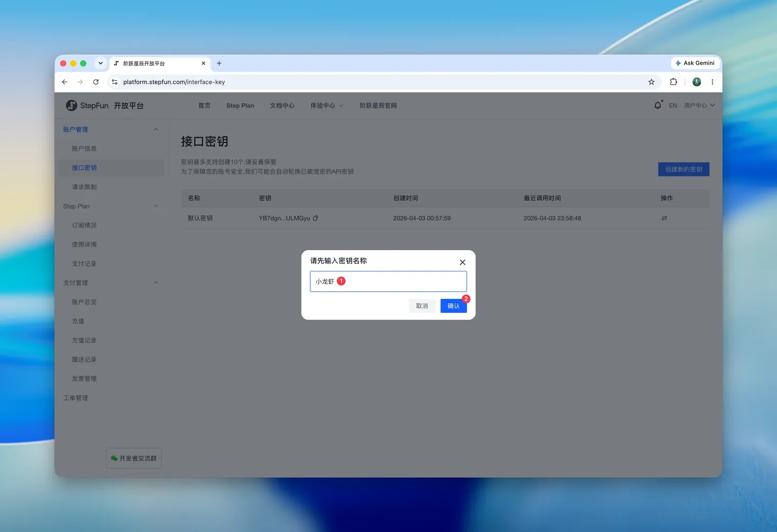Select 发票管理 in the sidebar
Viewport: 777px width, 532px height.
tap(84, 379)
